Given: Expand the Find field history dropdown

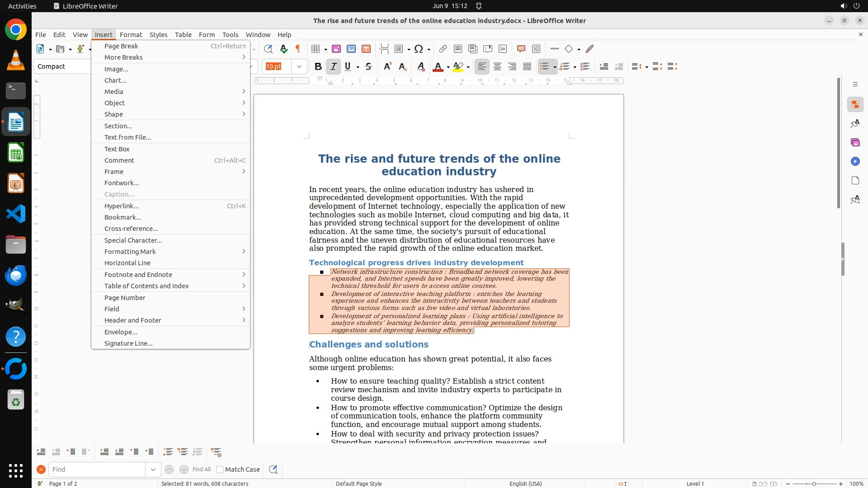Looking at the screenshot, I should coord(153,469).
